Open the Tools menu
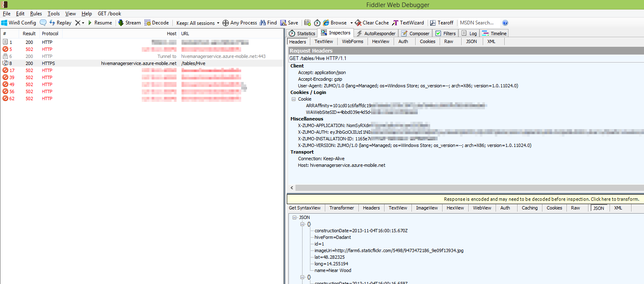Viewport: 644px width, 284px height. (53, 14)
